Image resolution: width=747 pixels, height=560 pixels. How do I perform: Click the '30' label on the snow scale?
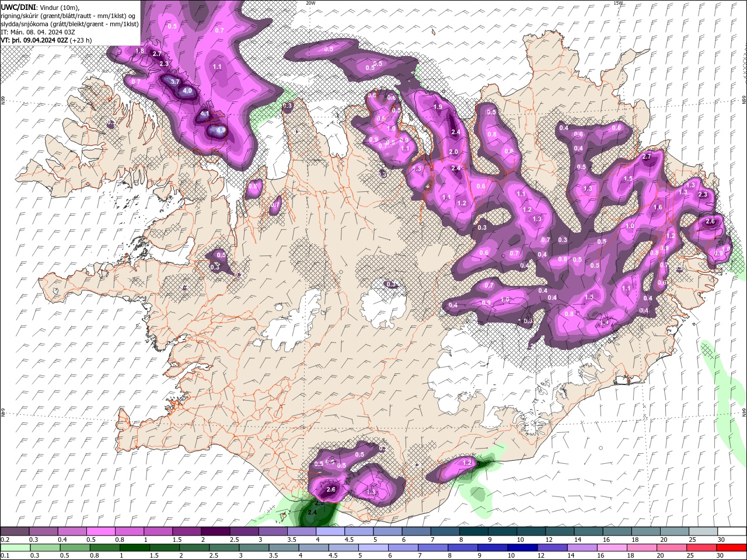click(720, 540)
